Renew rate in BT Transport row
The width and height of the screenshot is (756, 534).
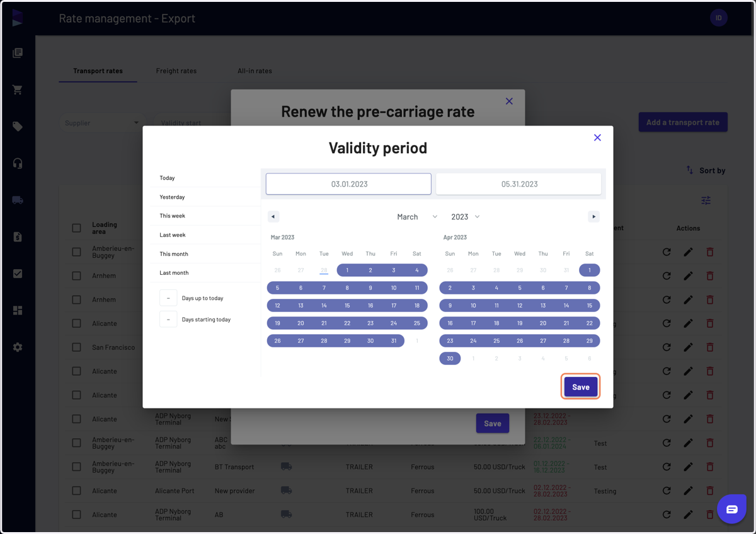(667, 467)
